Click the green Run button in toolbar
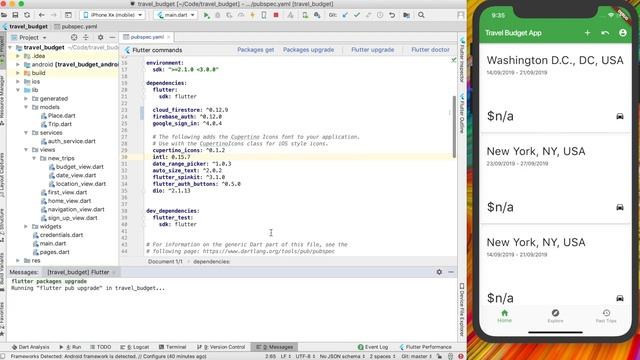 click(207, 15)
